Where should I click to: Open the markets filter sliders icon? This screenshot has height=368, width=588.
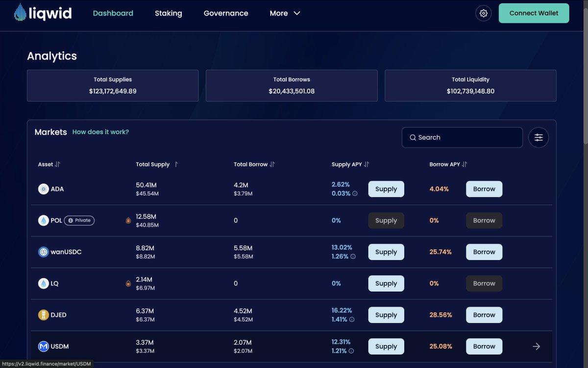(539, 137)
